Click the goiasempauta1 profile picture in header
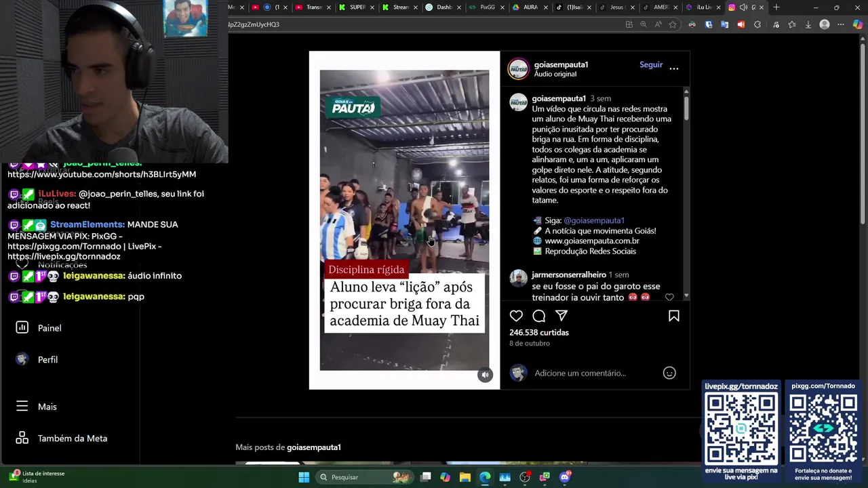 (518, 68)
